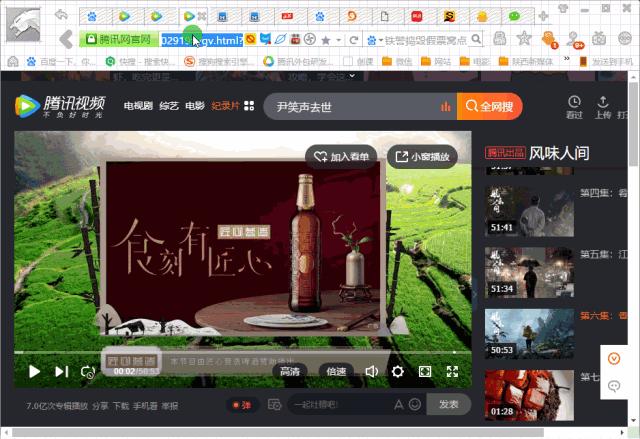Click the 上传 upload icon
This screenshot has width=640, height=439.
[x=602, y=108]
